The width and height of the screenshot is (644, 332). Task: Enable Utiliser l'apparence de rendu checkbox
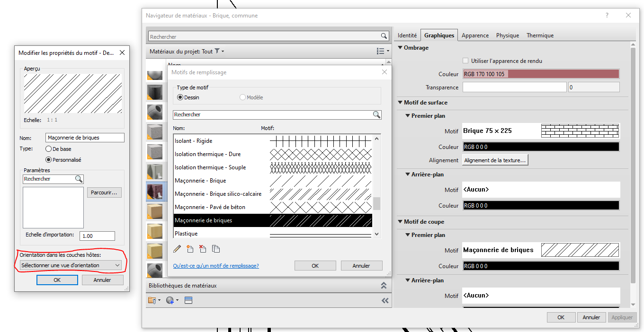465,61
